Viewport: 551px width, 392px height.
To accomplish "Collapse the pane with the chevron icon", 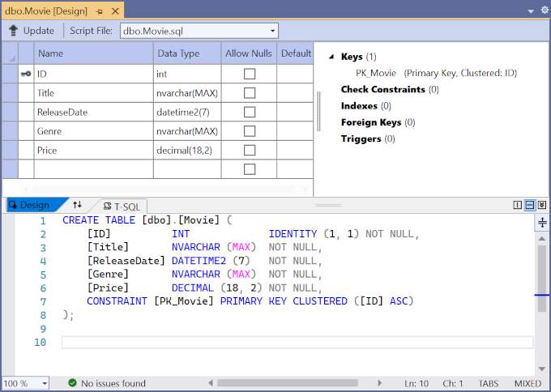I will (x=541, y=206).
